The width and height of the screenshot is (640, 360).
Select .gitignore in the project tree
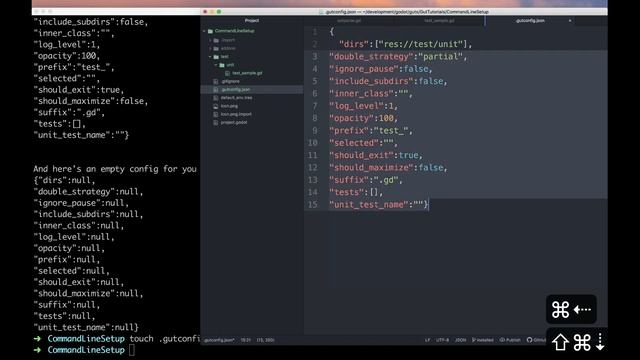pos(230,81)
